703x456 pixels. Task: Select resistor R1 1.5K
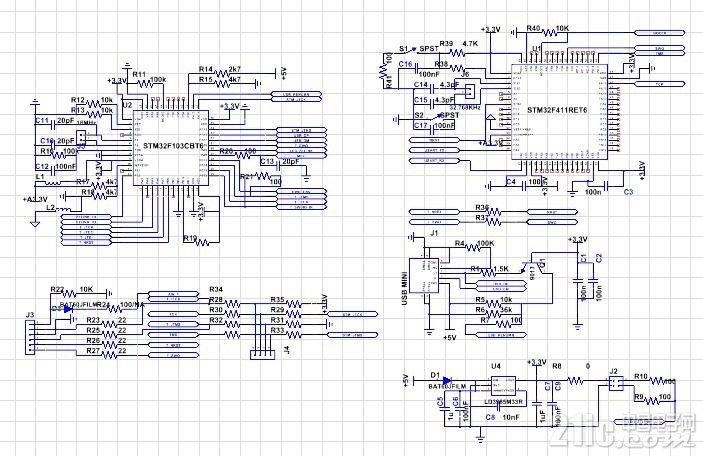(487, 272)
